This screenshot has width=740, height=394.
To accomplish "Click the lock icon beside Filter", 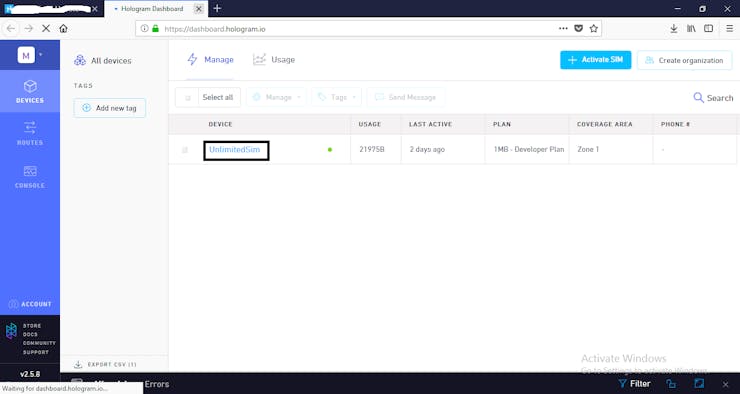I will pos(671,384).
